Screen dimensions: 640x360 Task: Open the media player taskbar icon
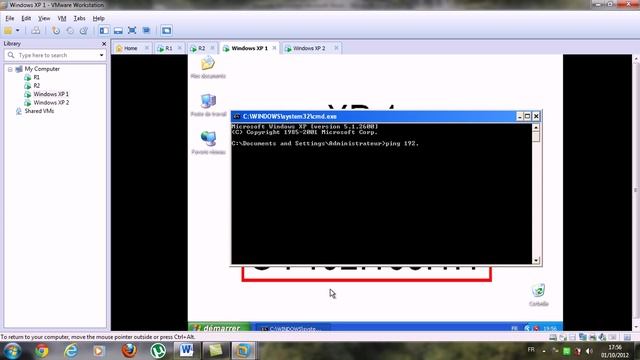click(98, 351)
